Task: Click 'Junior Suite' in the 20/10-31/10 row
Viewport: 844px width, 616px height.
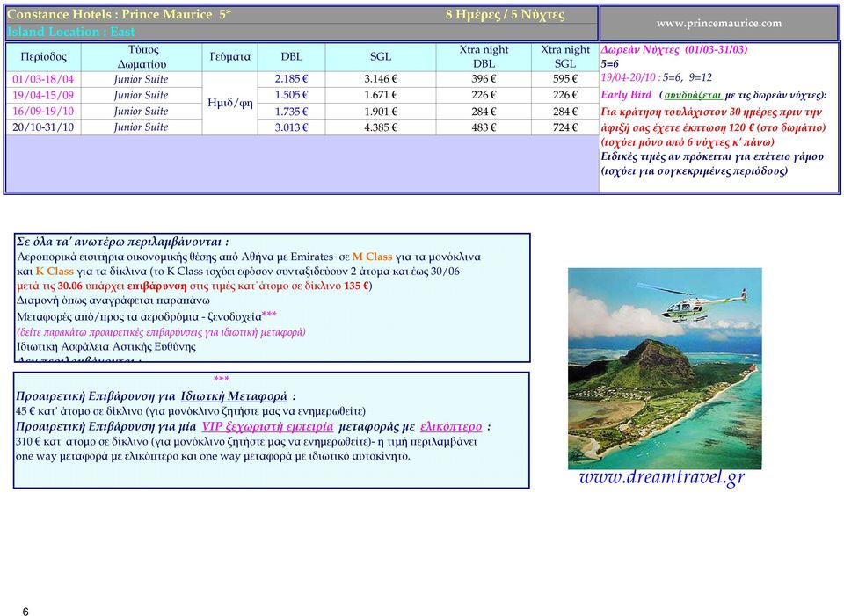Action: click(141, 127)
